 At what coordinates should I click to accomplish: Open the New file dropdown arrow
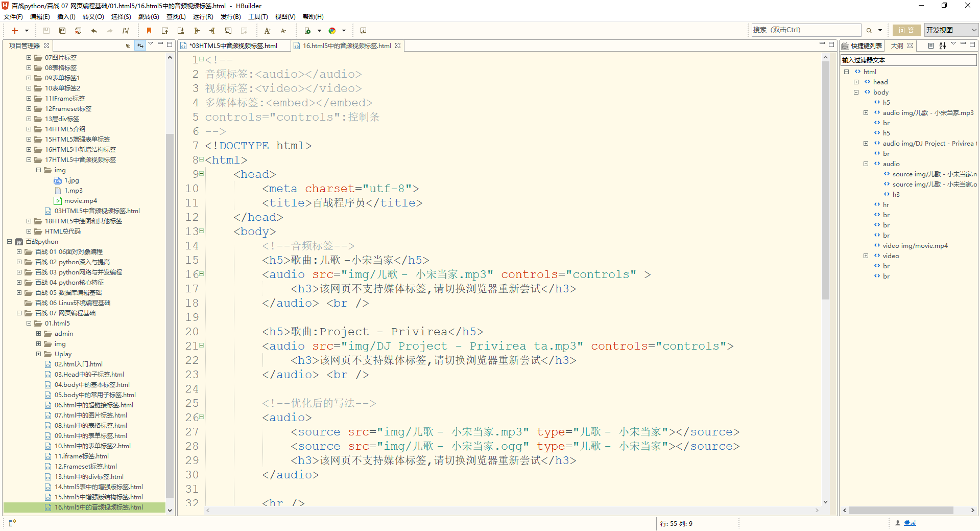pos(27,31)
